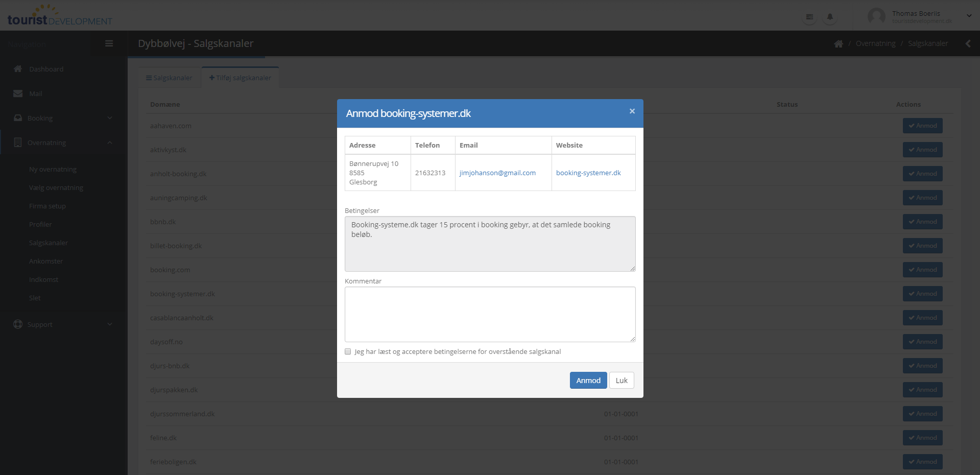This screenshot has height=475, width=980.
Task: Open the jimjohanson@gmail.com email link
Action: click(497, 173)
